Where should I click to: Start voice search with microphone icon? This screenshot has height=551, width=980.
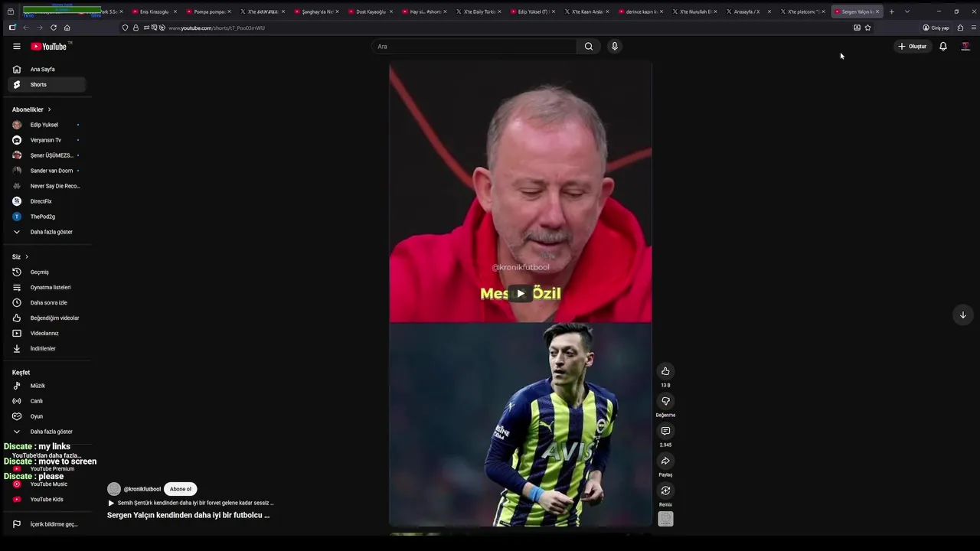point(614,46)
